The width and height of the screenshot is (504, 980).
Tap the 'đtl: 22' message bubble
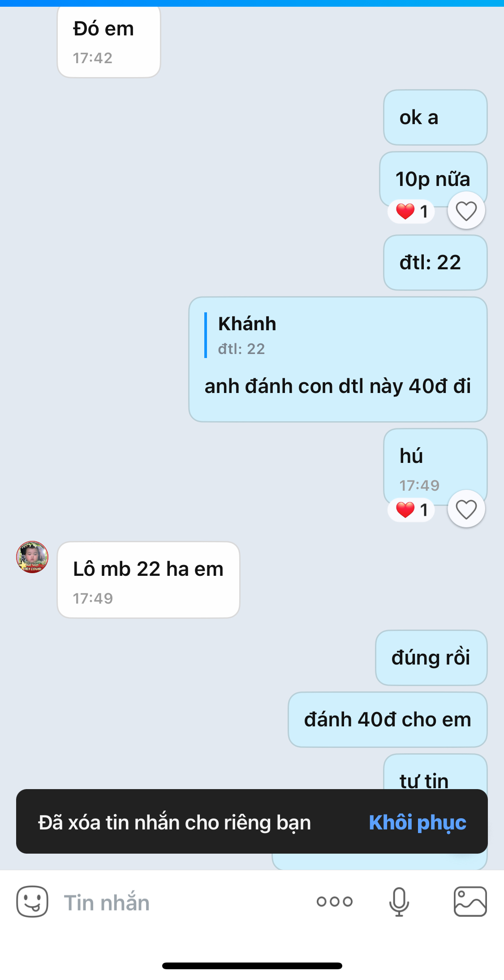tap(435, 263)
